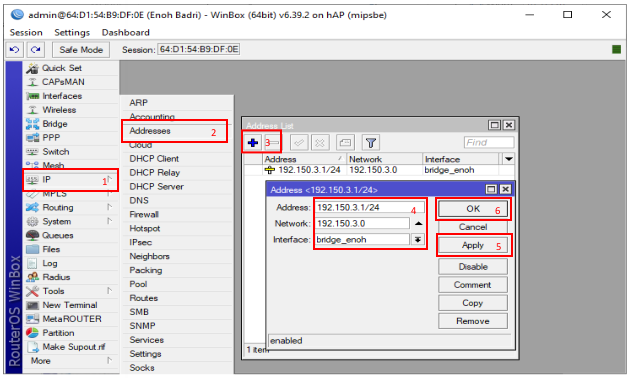This screenshot has width=630, height=378.
Task: Open Partition from sidebar
Action: pos(71,333)
